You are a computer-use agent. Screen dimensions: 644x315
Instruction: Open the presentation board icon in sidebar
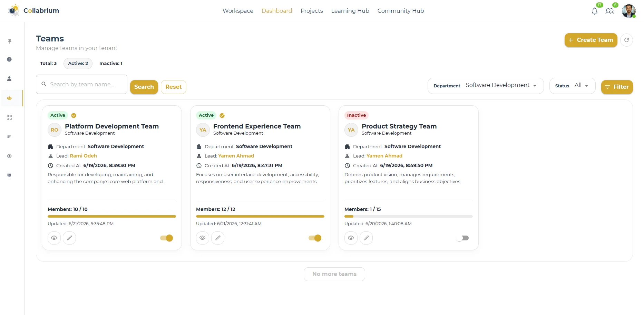(9, 175)
